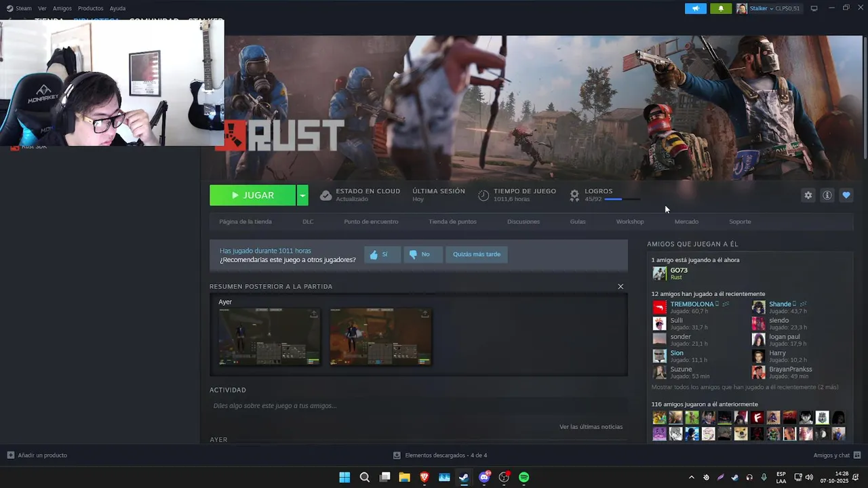
Task: Click Ver las últimas noticias link
Action: [591, 427]
